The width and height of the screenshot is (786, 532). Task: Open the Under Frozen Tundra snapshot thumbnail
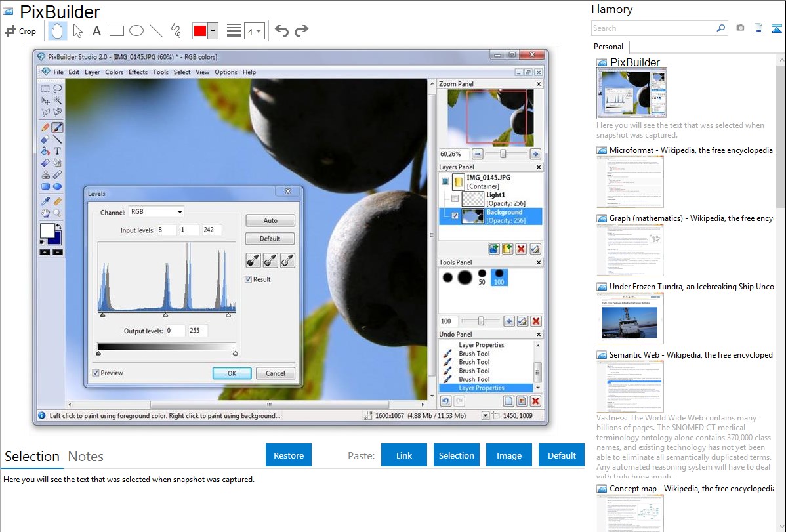click(630, 318)
